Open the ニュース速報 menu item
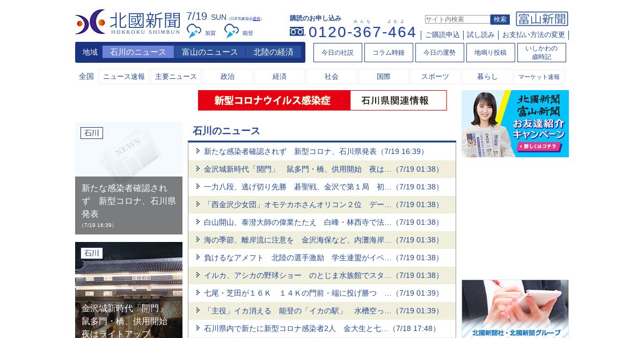Screen dimensions: 644x338 pos(124,77)
